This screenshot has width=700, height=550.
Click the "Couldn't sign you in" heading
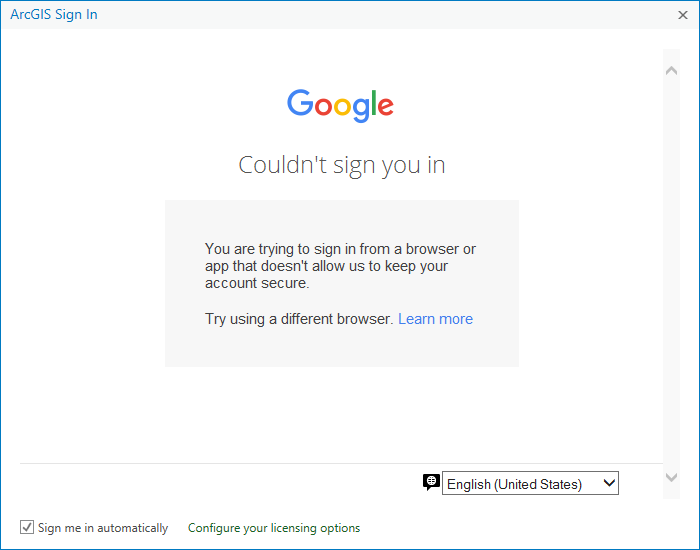coord(342,165)
